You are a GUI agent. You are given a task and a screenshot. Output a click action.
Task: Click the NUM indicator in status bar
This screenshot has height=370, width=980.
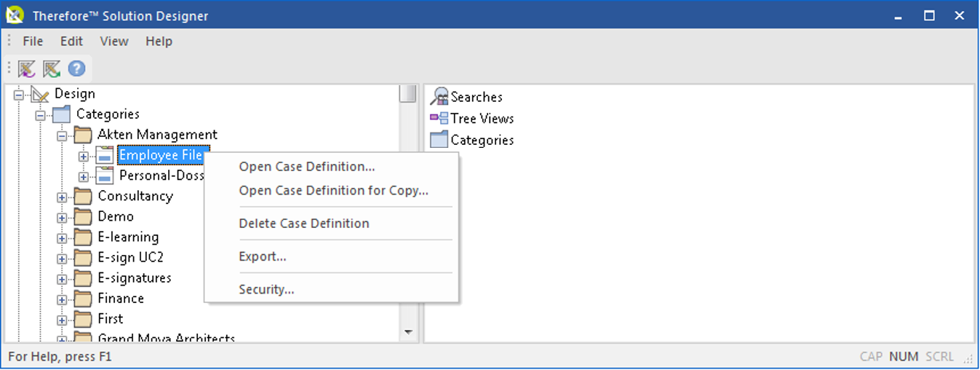tap(904, 356)
